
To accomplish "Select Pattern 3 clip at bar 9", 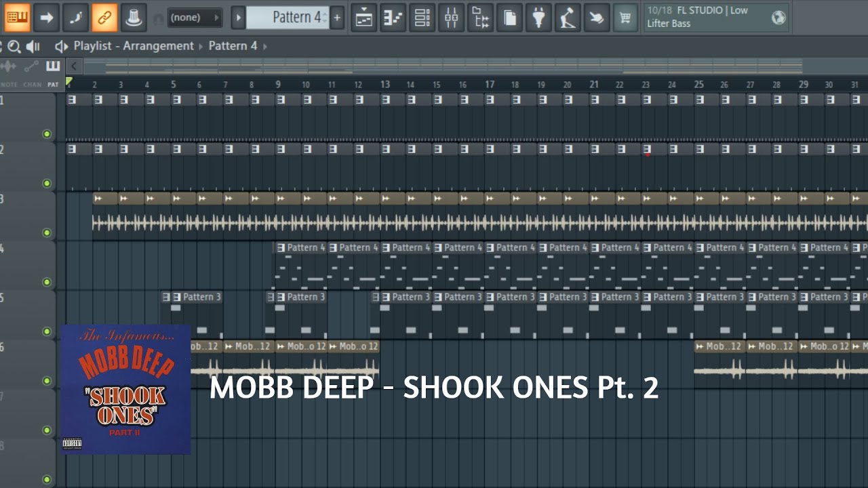I will point(300,316).
